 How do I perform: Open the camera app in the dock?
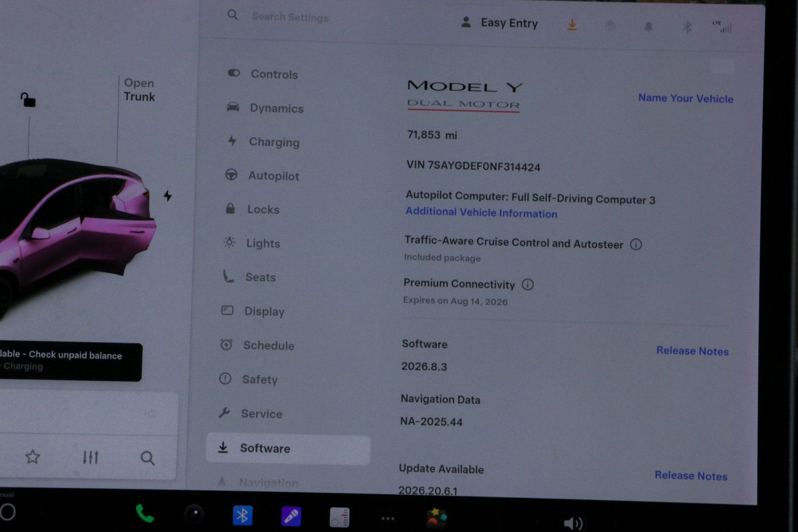click(x=194, y=514)
